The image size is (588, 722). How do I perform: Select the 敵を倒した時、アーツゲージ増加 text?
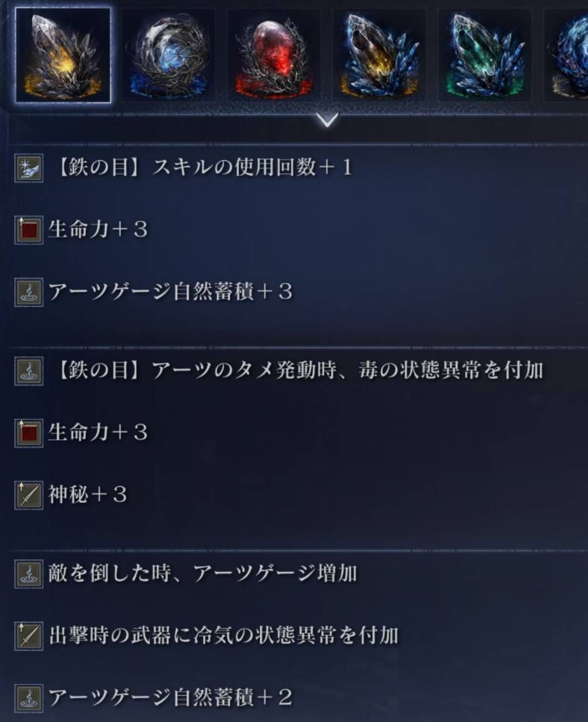click(x=203, y=573)
